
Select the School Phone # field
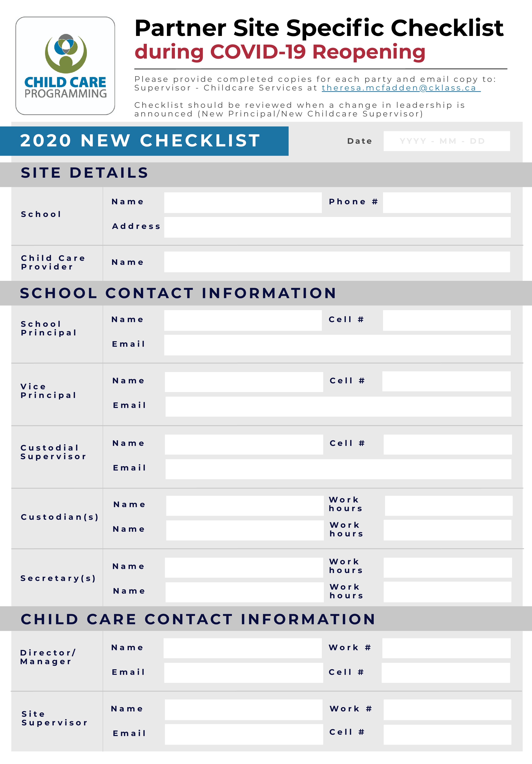[x=447, y=203]
